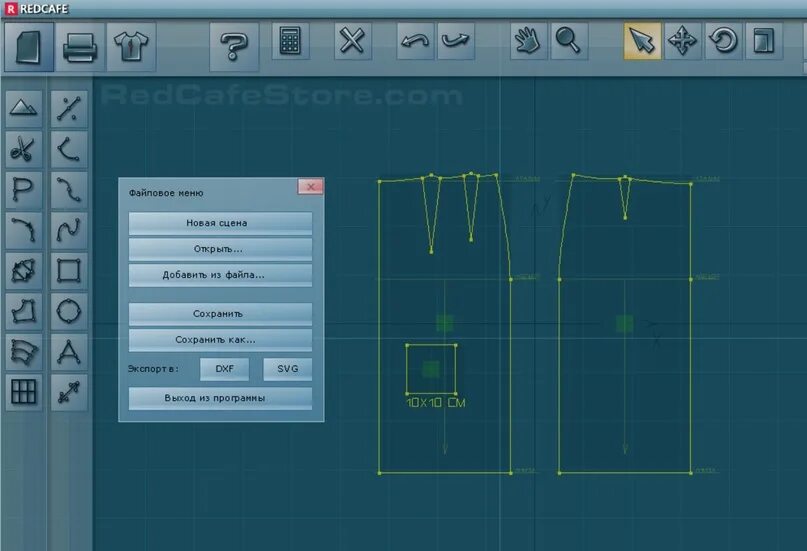Select the rectangle tool

click(69, 271)
